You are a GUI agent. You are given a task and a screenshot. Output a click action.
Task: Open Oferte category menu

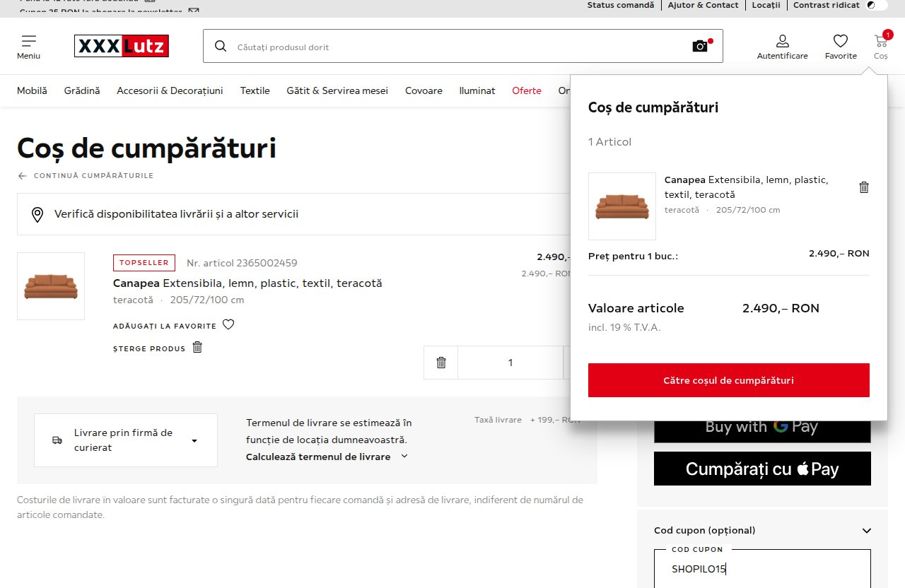[x=527, y=90]
